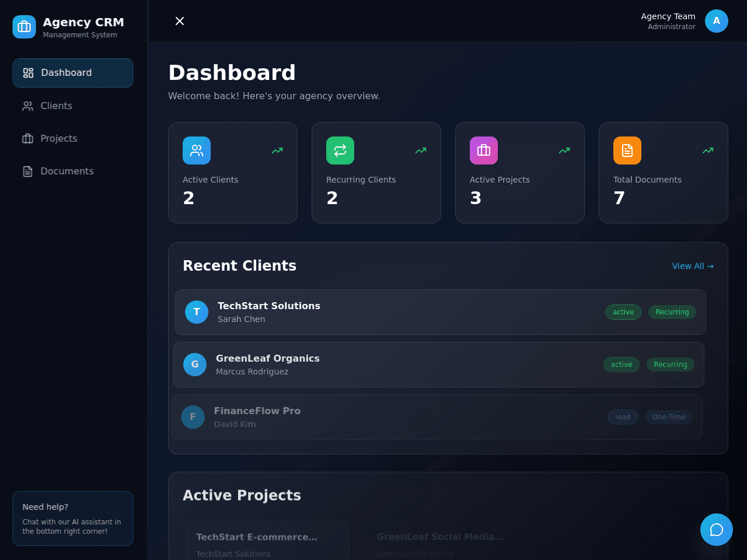Screen dimensions: 747x560
Task: Click the trend arrow on Recurring Clients card
Action: [421, 150]
